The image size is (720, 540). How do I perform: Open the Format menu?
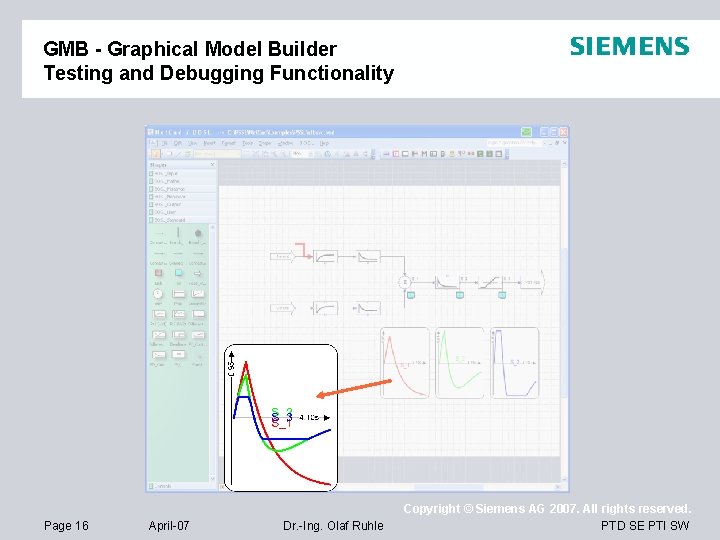(x=228, y=143)
